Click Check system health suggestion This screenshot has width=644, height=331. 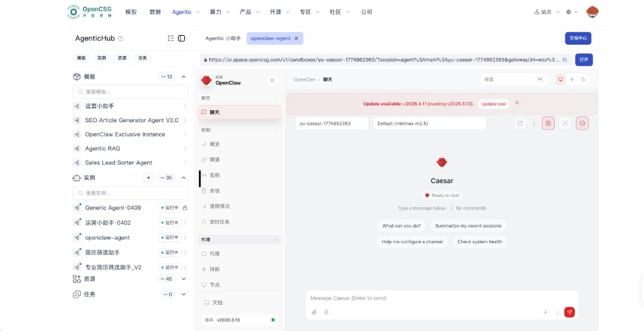click(x=480, y=242)
